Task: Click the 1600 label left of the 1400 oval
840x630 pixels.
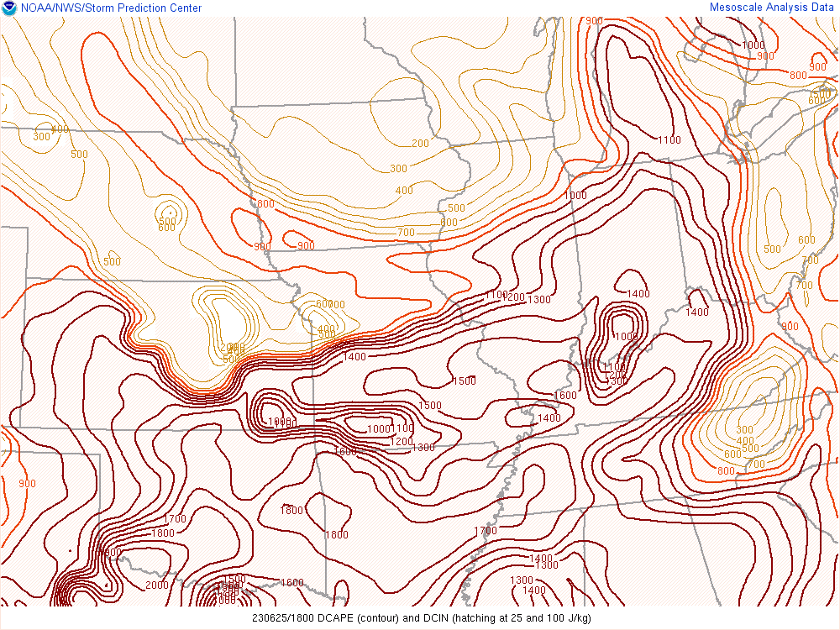Action: [565, 396]
